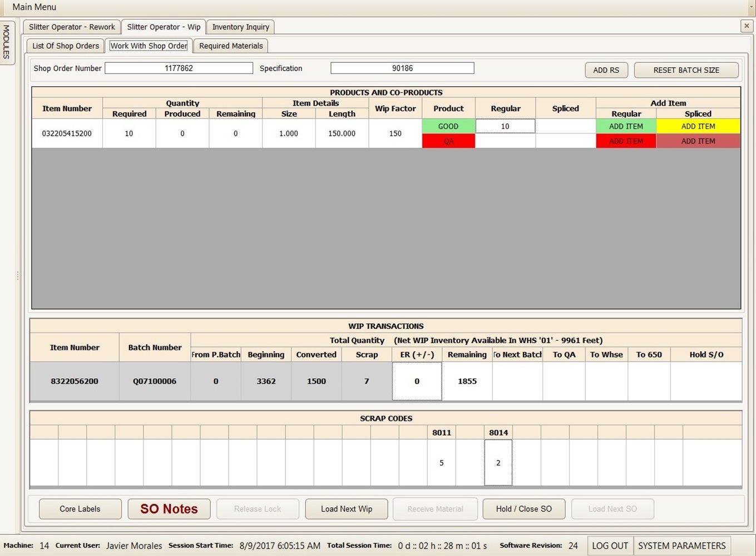Click RESET BATCH SIZE button
Screen dimensions: 756x556
pyautogui.click(x=686, y=70)
